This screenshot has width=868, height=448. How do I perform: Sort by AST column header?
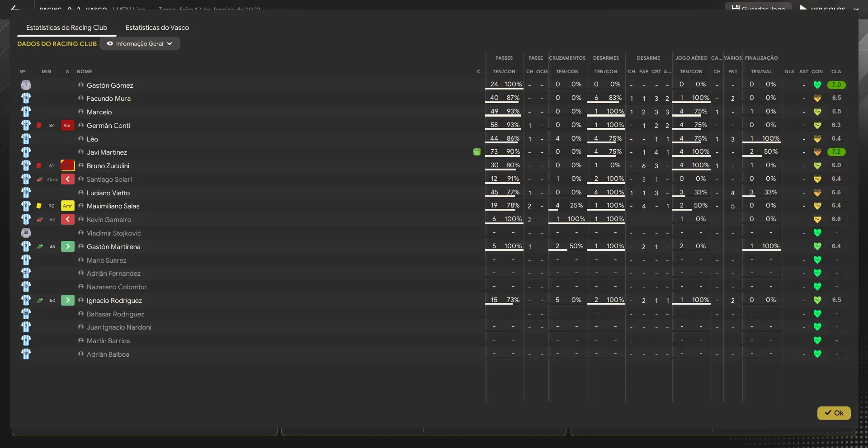pos(803,71)
